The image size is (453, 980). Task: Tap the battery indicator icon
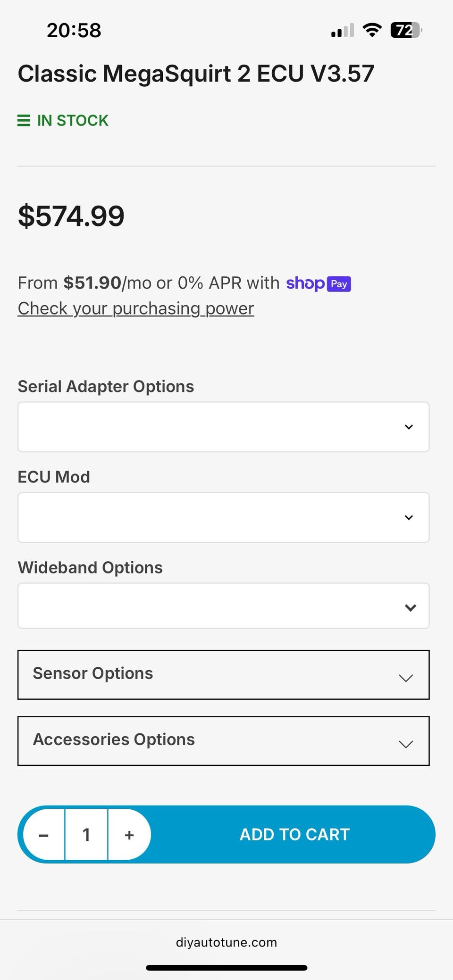[x=405, y=31]
